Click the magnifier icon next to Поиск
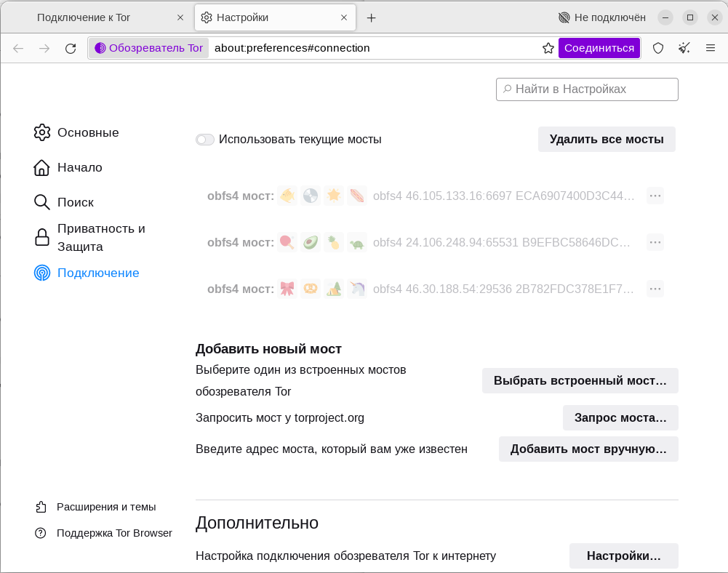 click(41, 202)
